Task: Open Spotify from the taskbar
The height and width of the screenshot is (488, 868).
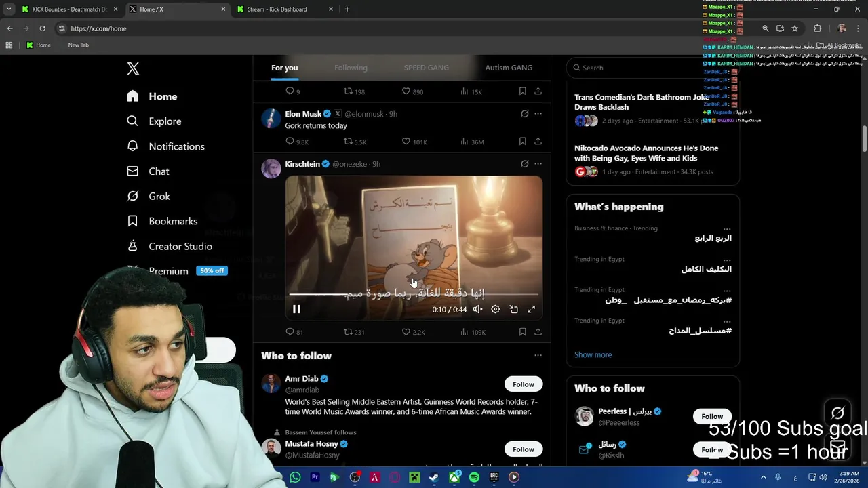Action: click(x=474, y=477)
